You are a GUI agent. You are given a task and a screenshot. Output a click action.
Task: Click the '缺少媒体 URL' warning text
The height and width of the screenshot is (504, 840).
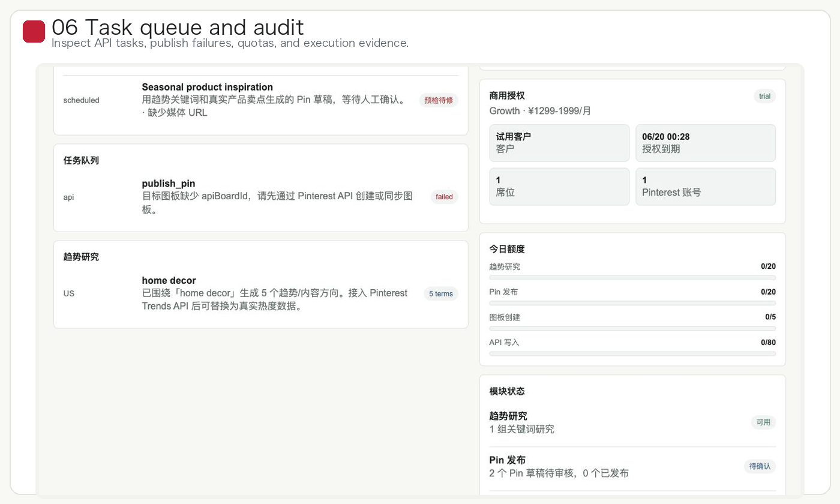pyautogui.click(x=178, y=112)
